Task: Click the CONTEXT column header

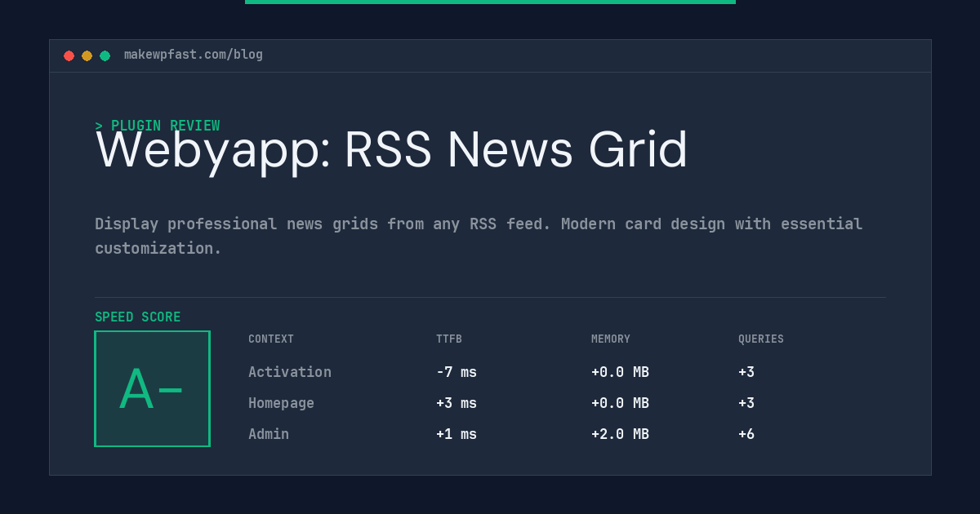Action: click(271, 339)
